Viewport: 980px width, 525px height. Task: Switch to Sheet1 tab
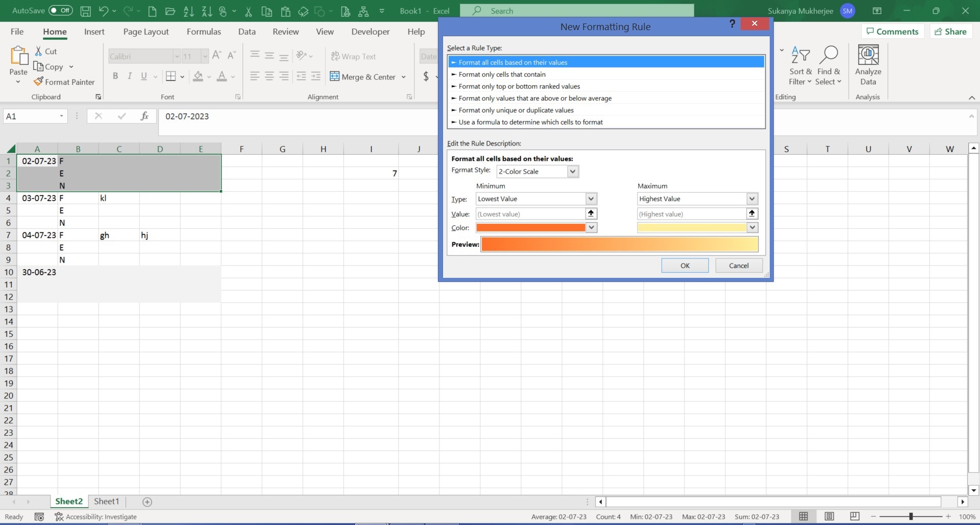tap(106, 502)
